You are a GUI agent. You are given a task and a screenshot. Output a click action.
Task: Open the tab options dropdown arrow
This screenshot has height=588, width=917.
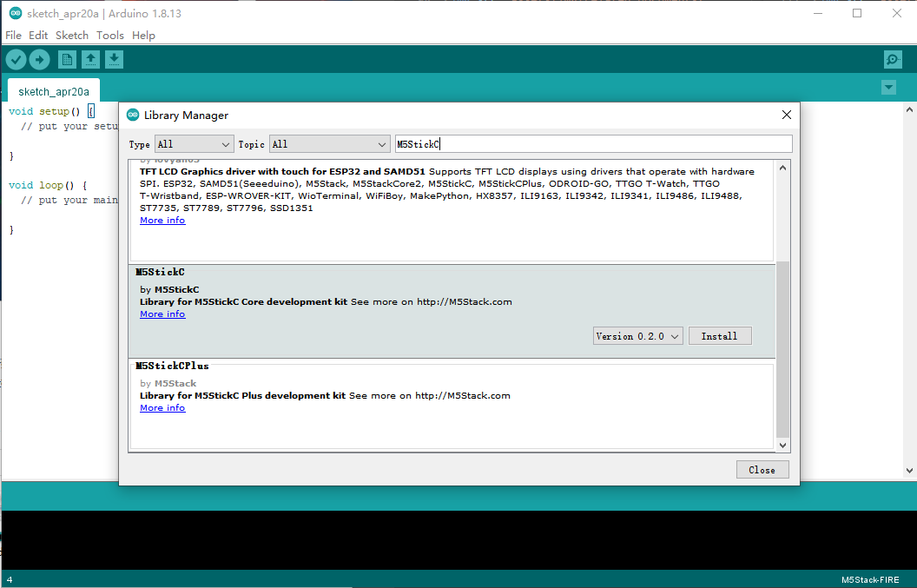(x=889, y=88)
